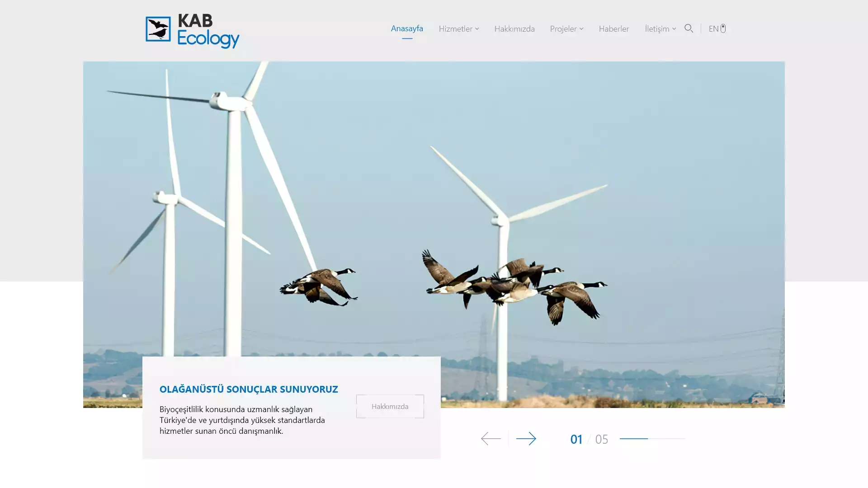The image size is (868, 488).
Task: Flip the language toggle beside EN label
Action: [723, 28]
